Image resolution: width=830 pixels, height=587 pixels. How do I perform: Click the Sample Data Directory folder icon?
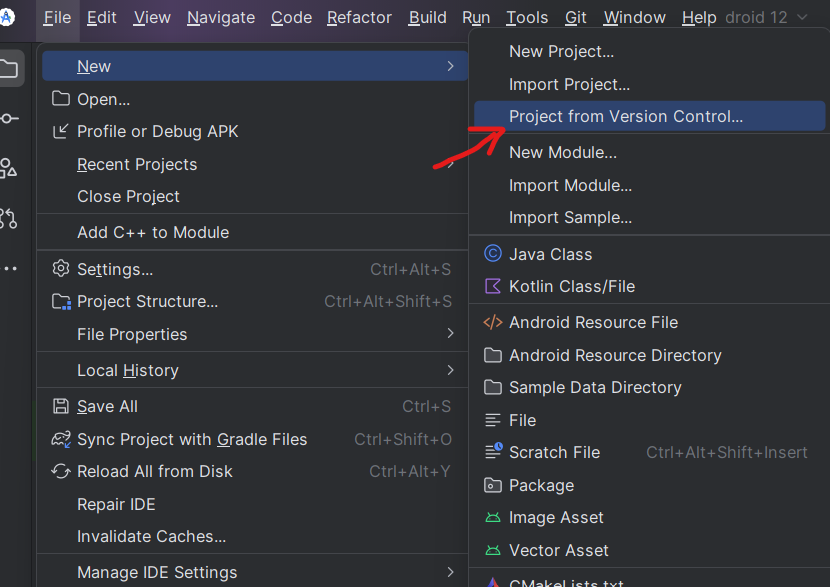pos(493,387)
